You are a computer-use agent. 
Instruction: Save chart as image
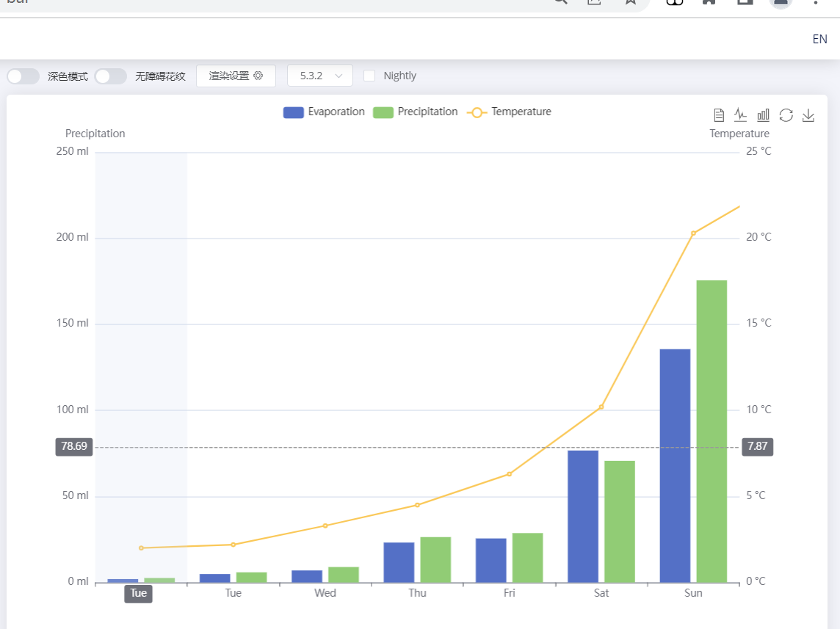tap(808, 115)
